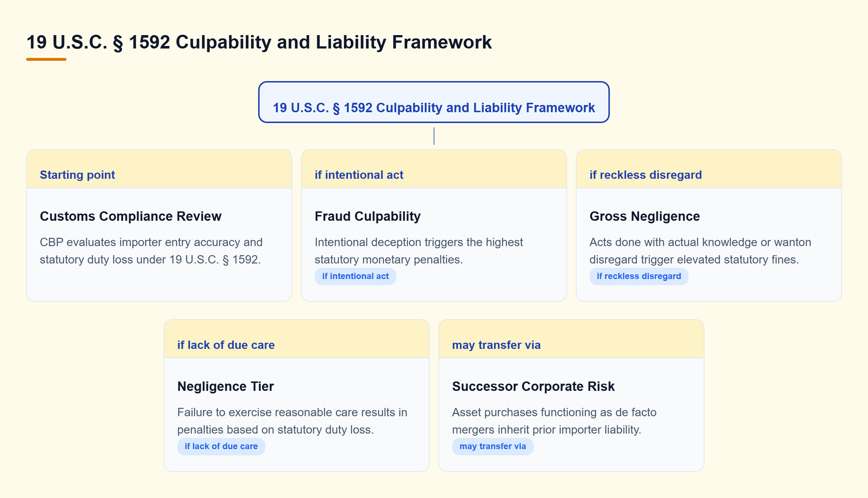
Task: Select the Gross Negligence card title
Action: (x=644, y=216)
